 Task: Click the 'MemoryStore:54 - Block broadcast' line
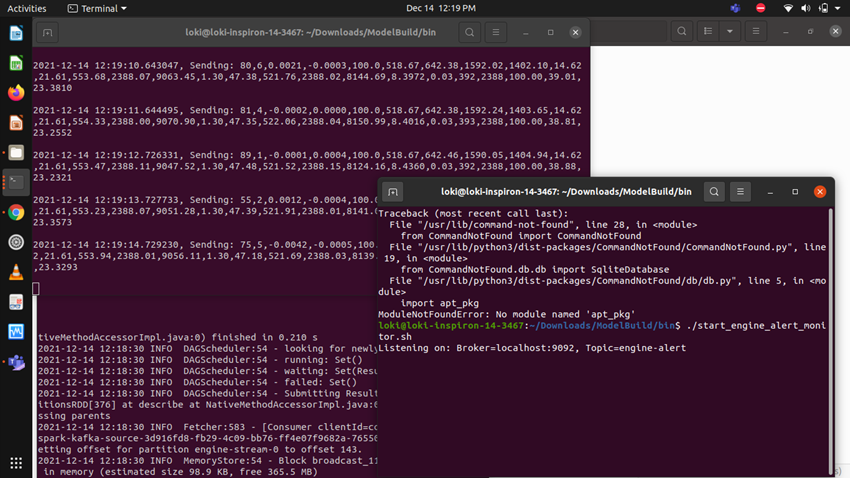(x=208, y=461)
